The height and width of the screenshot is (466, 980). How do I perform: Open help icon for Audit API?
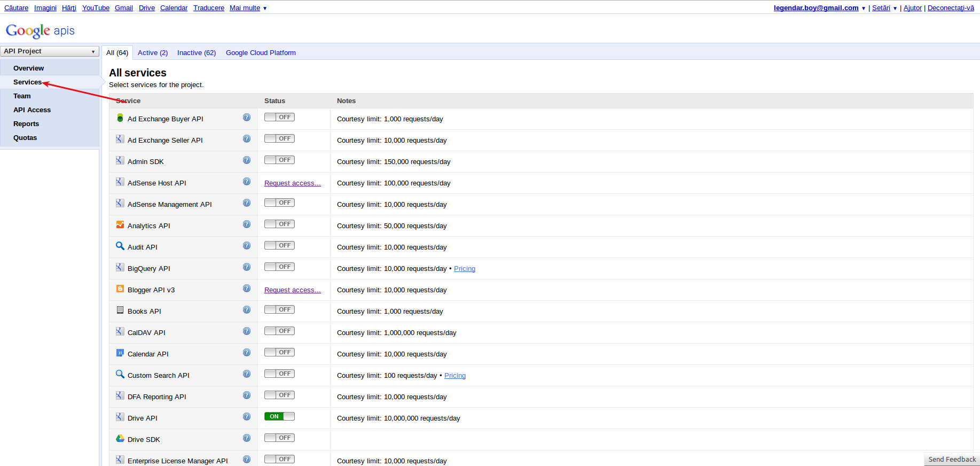coord(247,245)
